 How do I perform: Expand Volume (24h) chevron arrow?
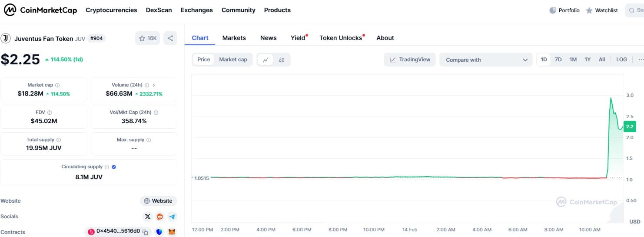pyautogui.click(x=154, y=85)
